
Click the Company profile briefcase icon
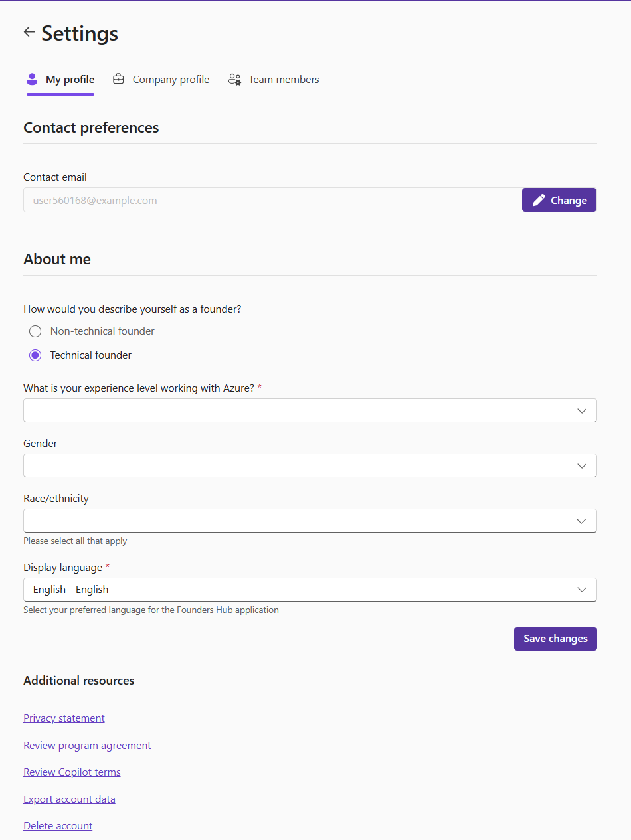click(118, 80)
